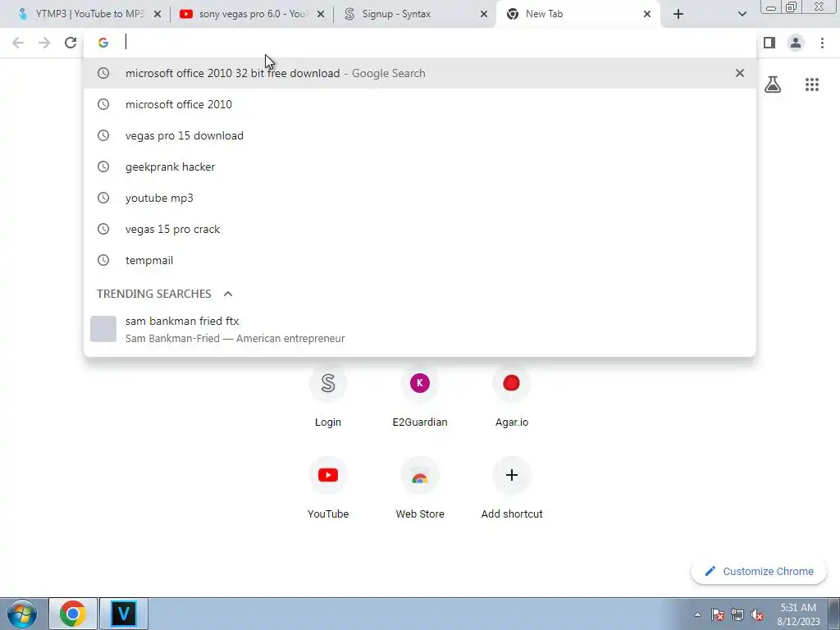This screenshot has width=840, height=630.
Task: Close the sony vegas pro 6.0 tab
Action: click(x=321, y=14)
